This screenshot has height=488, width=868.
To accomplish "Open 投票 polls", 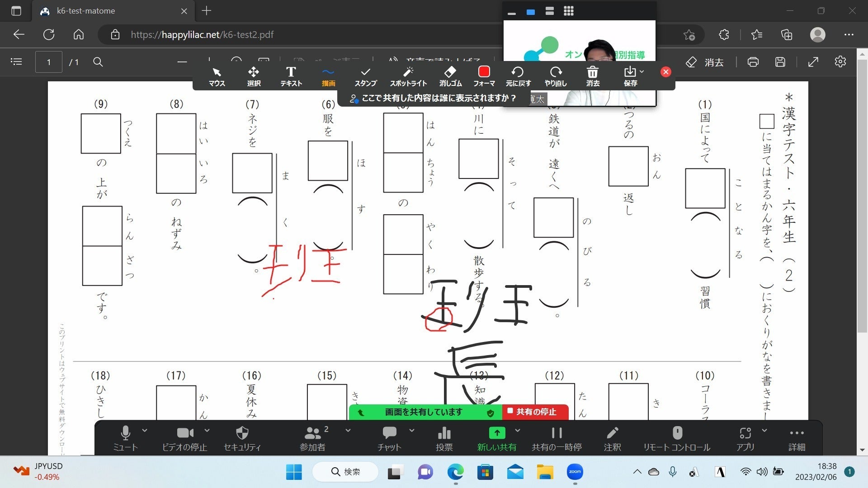I will point(444,438).
